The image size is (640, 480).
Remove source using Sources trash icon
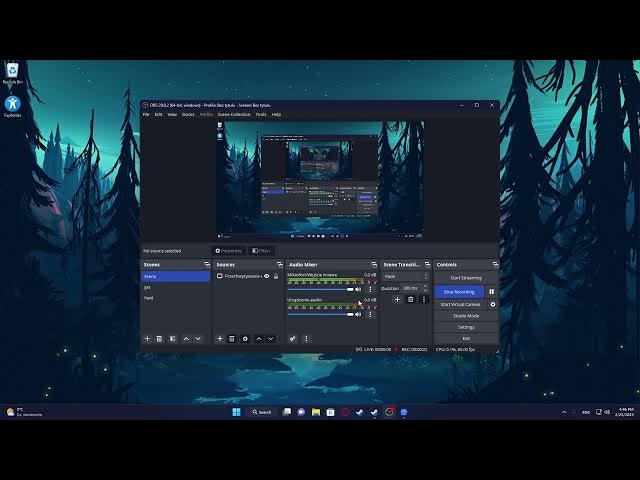coord(232,339)
